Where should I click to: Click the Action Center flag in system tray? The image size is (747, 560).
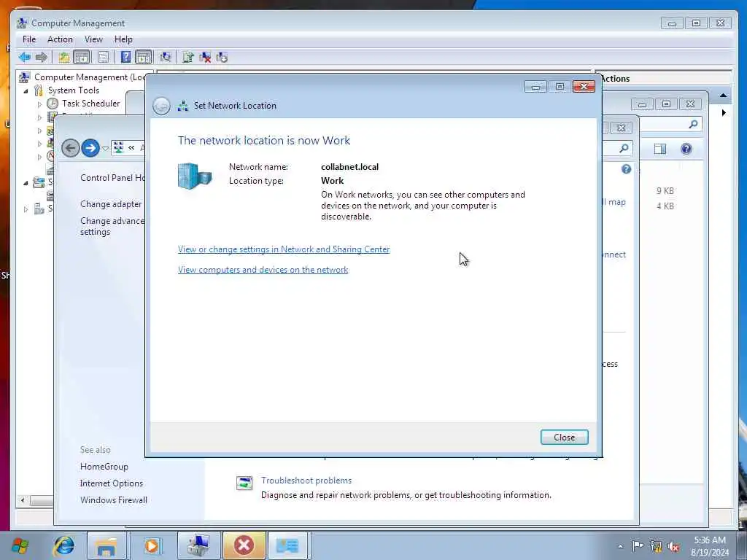pyautogui.click(x=638, y=545)
